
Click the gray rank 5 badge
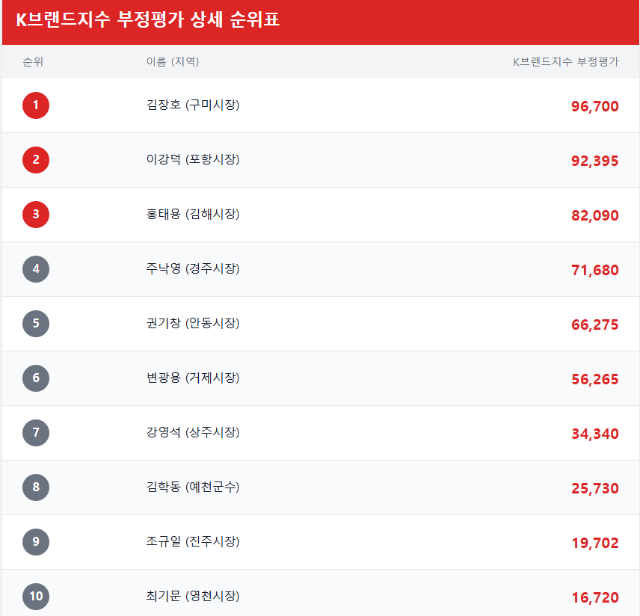pos(36,323)
